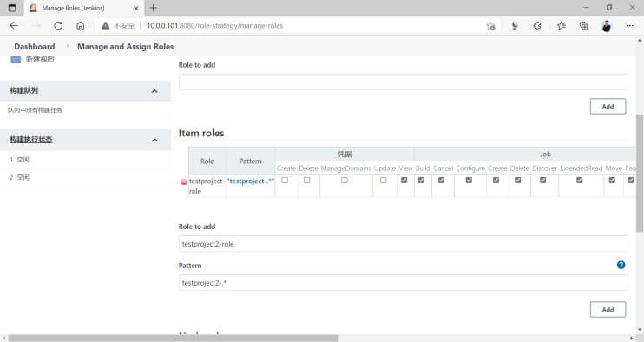Viewport: 644px width, 342px height.
Task: Click Add button below Pattern field
Action: (608, 310)
